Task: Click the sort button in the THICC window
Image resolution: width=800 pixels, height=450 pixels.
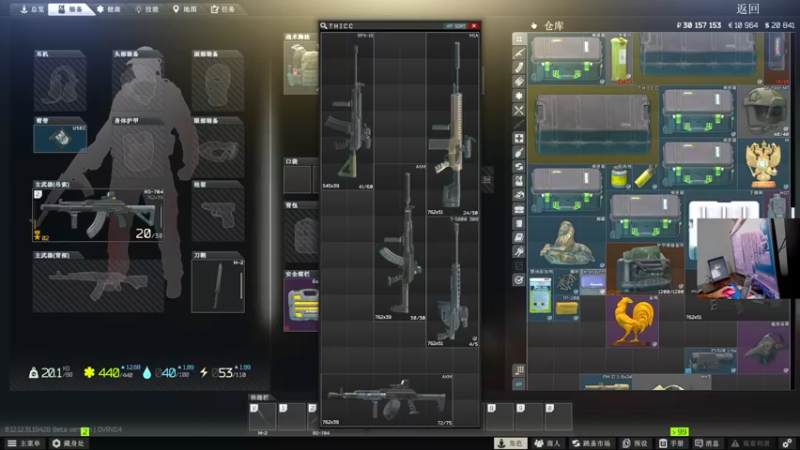Action: click(x=456, y=26)
